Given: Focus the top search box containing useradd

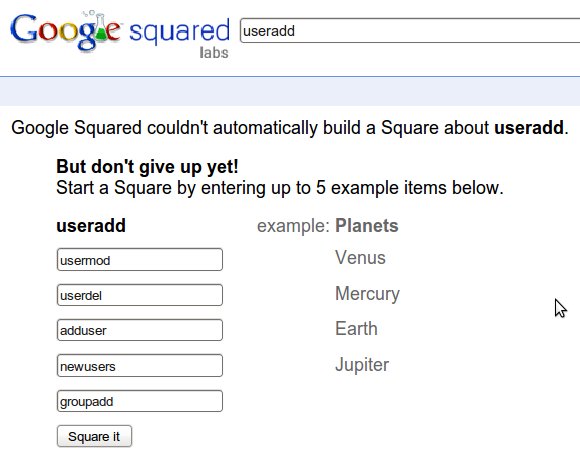Looking at the screenshot, I should (x=410, y=31).
